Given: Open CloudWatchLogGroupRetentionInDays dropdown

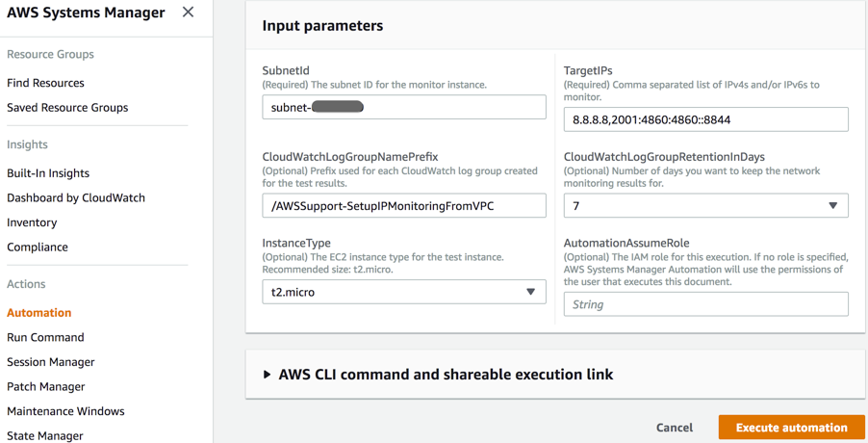Looking at the screenshot, I should point(705,205).
